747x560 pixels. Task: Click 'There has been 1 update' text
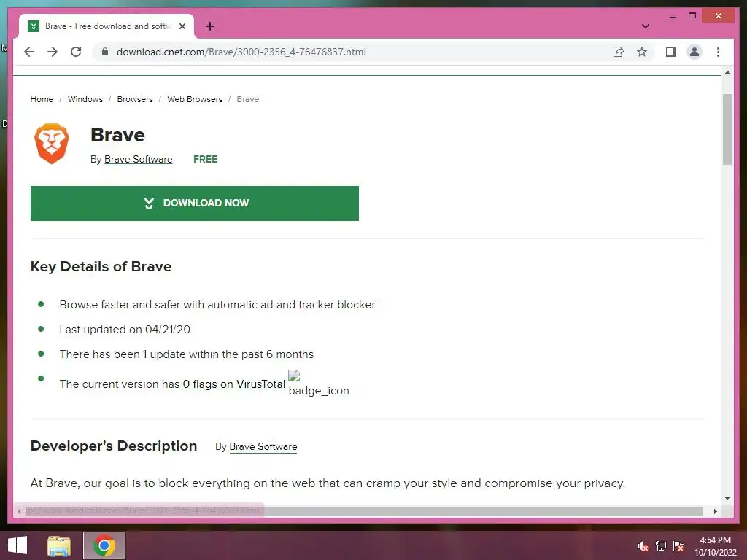186,354
